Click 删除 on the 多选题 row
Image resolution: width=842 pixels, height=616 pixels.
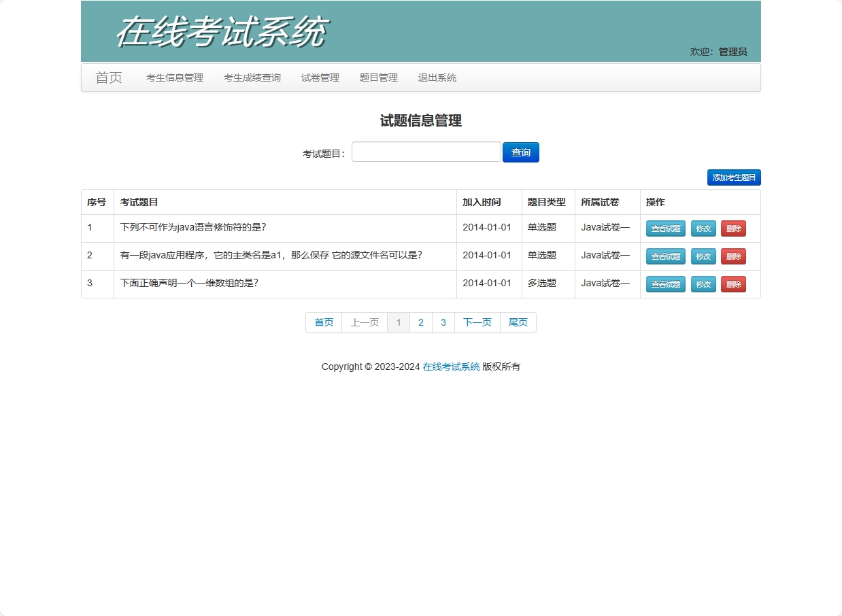(x=734, y=284)
